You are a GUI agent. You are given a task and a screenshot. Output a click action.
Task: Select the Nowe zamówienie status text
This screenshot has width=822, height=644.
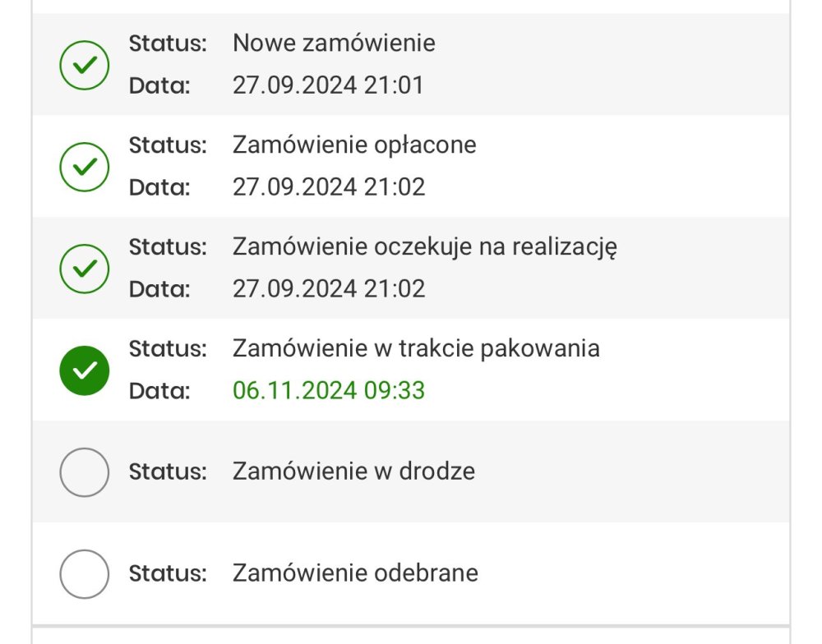click(x=334, y=43)
